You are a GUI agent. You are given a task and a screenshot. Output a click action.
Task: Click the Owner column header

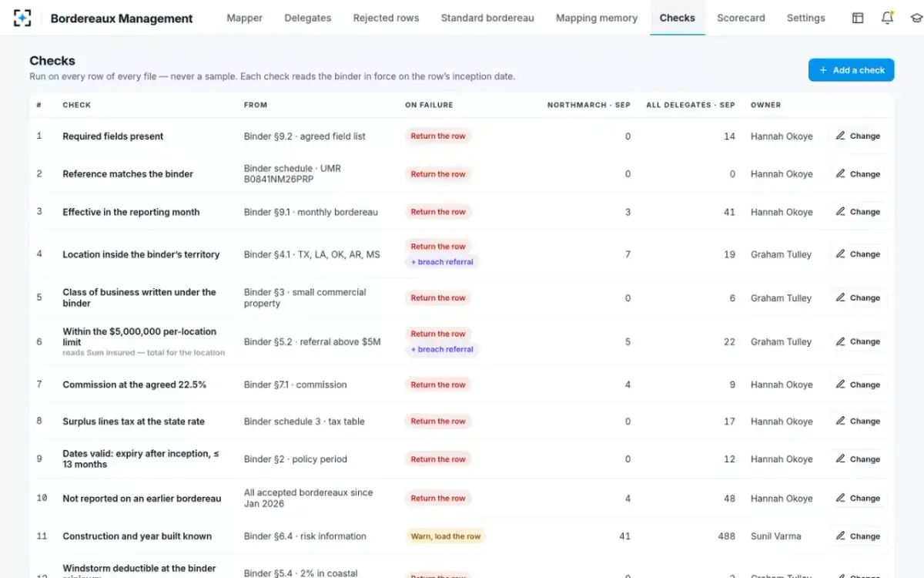765,105
